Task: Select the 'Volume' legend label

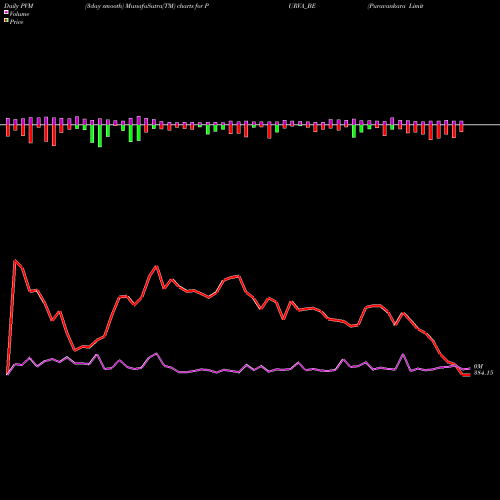Action: (x=19, y=14)
